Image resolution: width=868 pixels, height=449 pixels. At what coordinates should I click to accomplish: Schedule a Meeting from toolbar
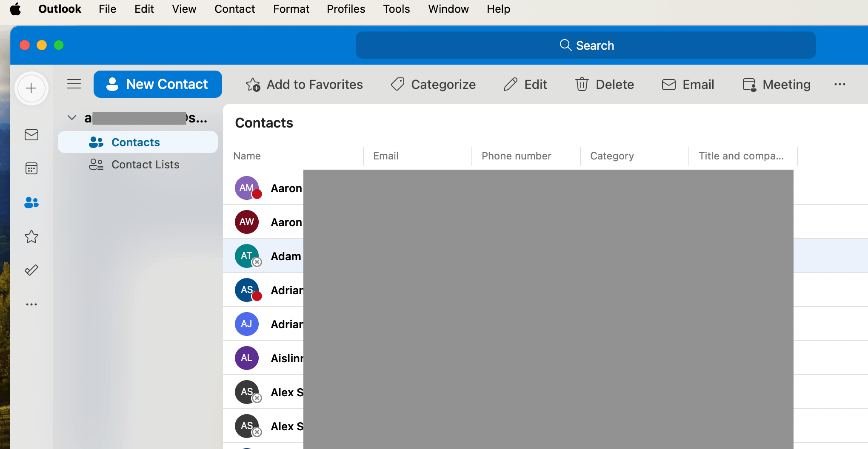click(777, 85)
